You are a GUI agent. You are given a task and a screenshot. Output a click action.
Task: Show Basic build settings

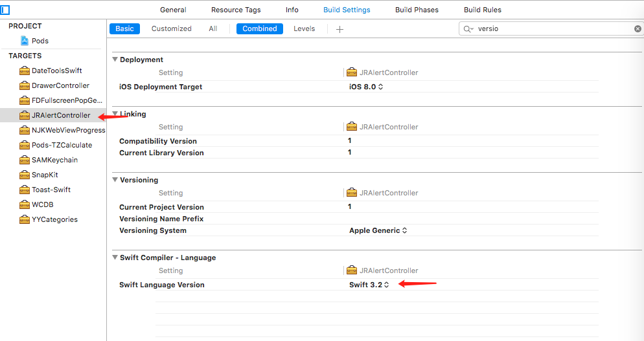tap(124, 28)
